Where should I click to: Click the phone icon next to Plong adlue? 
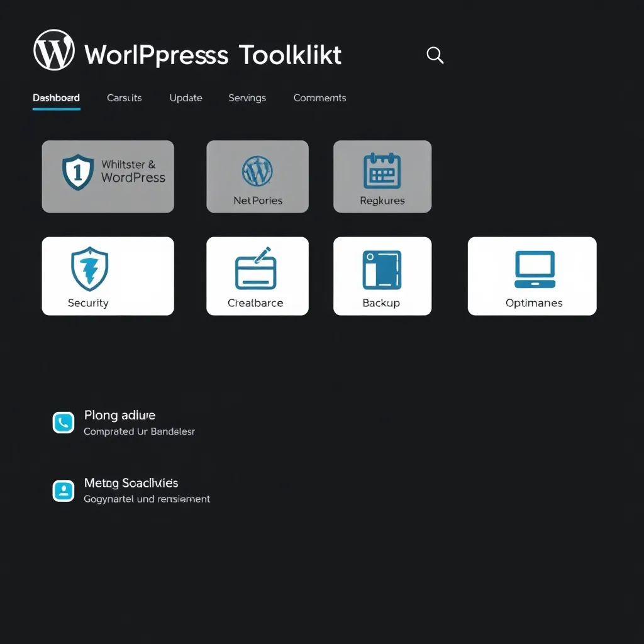click(x=63, y=423)
